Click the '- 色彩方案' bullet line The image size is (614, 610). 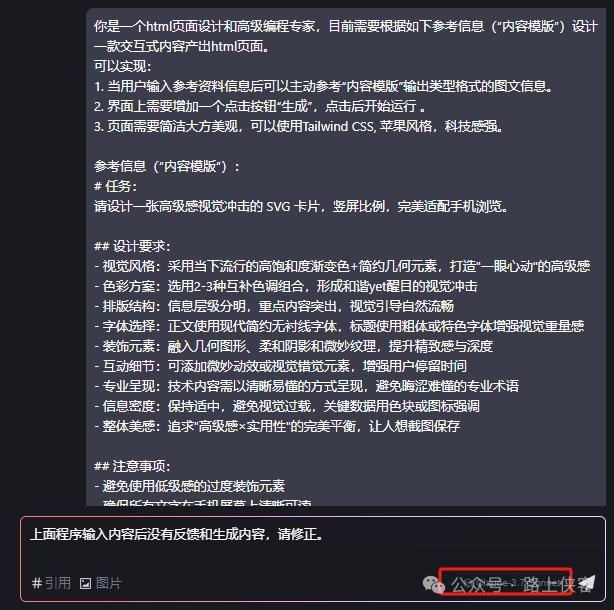(x=286, y=286)
